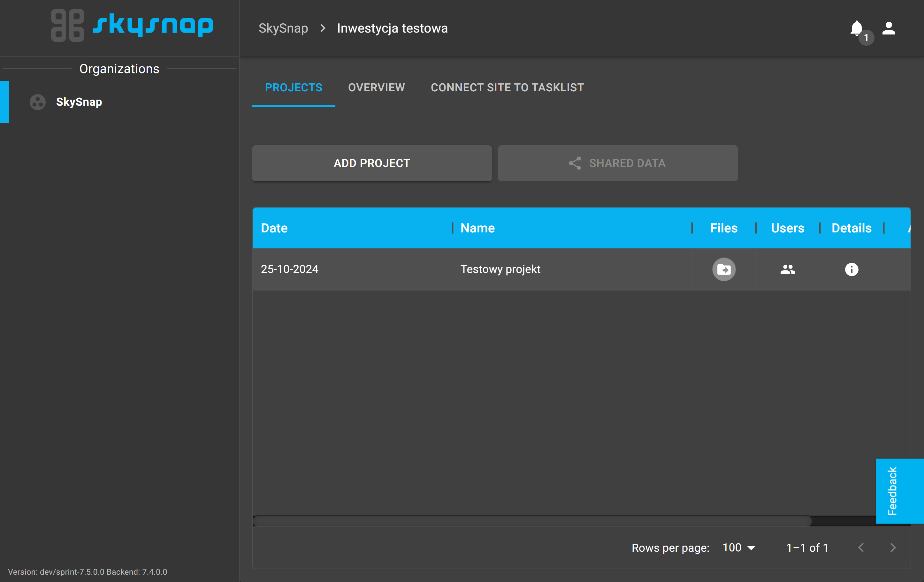Click the SkySnap organization icon in sidebar
The image size is (924, 582).
pos(38,102)
